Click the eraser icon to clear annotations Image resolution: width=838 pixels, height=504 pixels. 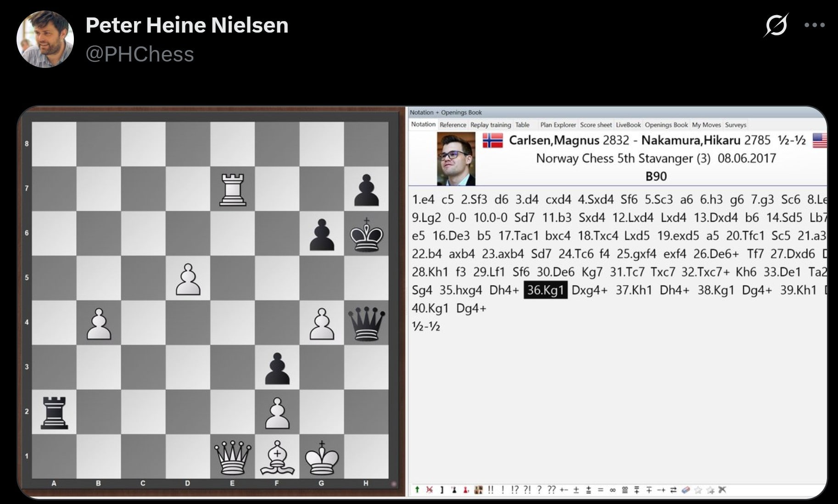point(686,490)
